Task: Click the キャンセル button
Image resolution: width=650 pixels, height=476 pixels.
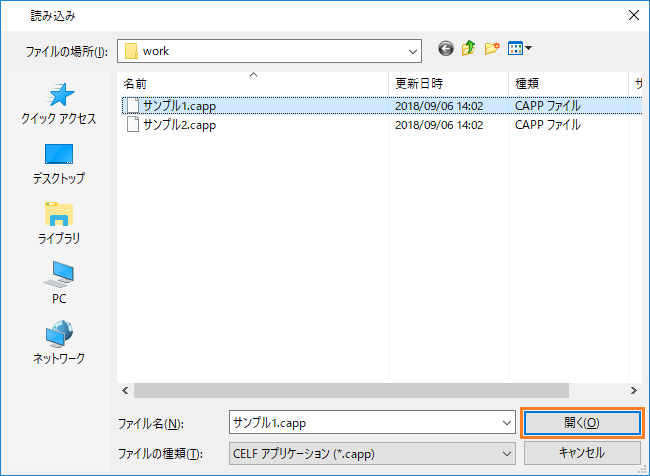Action: click(581, 453)
